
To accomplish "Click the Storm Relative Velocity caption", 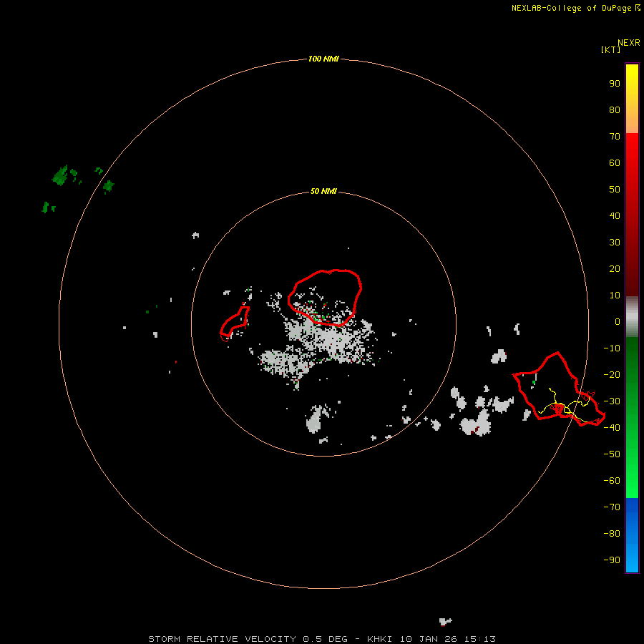I will click(322, 639).
